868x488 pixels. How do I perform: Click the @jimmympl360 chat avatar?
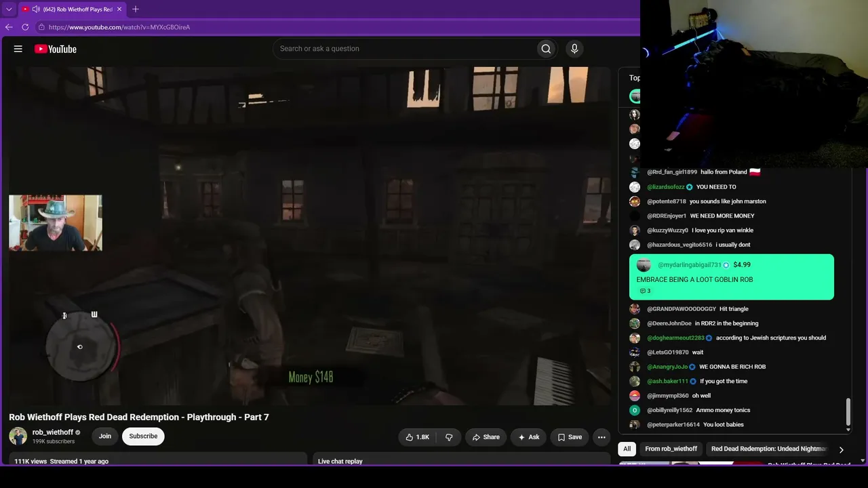pyautogui.click(x=635, y=396)
